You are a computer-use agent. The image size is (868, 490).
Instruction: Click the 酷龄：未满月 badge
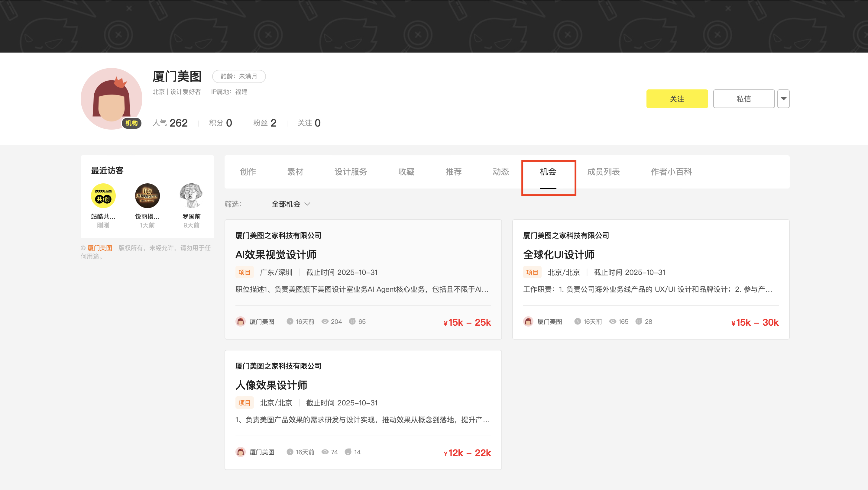239,76
